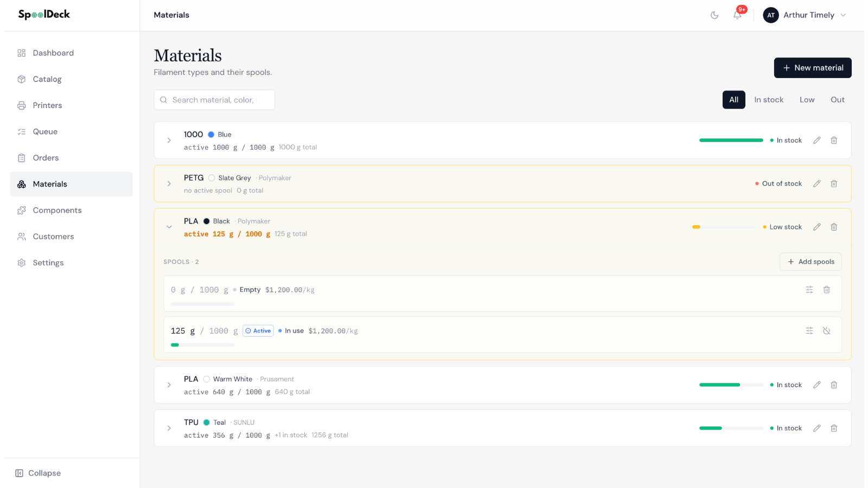This screenshot has height=488, width=868.
Task: Delete the empty PLA Black spool
Action: tap(826, 290)
